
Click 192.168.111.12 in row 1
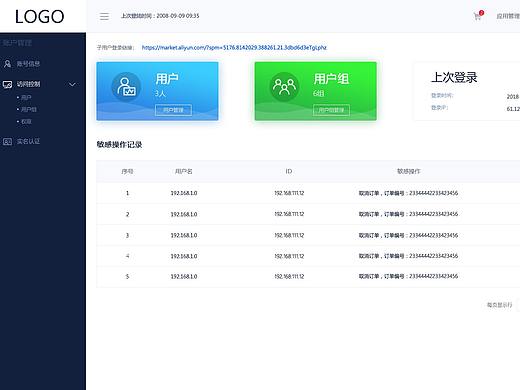(x=289, y=193)
